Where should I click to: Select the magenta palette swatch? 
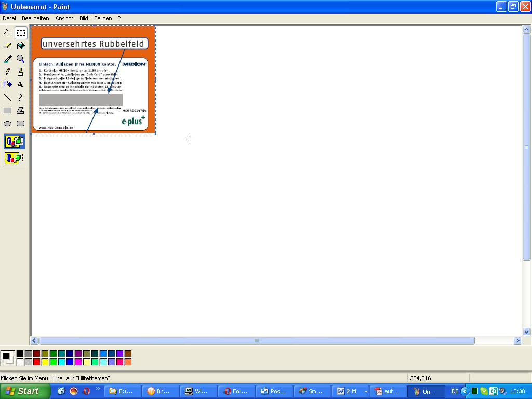click(x=78, y=362)
